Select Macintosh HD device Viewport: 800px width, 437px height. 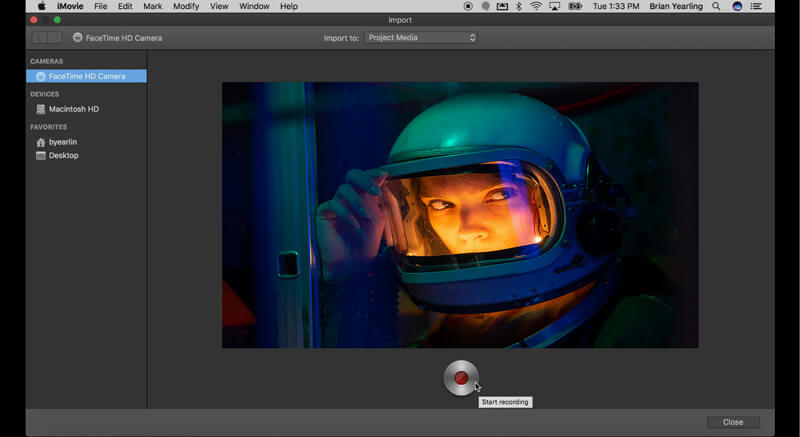pyautogui.click(x=73, y=109)
